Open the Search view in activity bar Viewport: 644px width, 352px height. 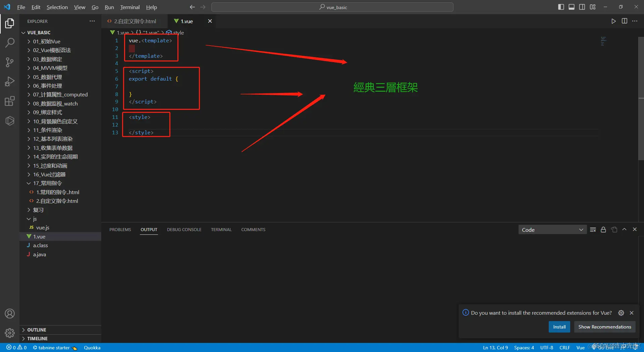(10, 42)
